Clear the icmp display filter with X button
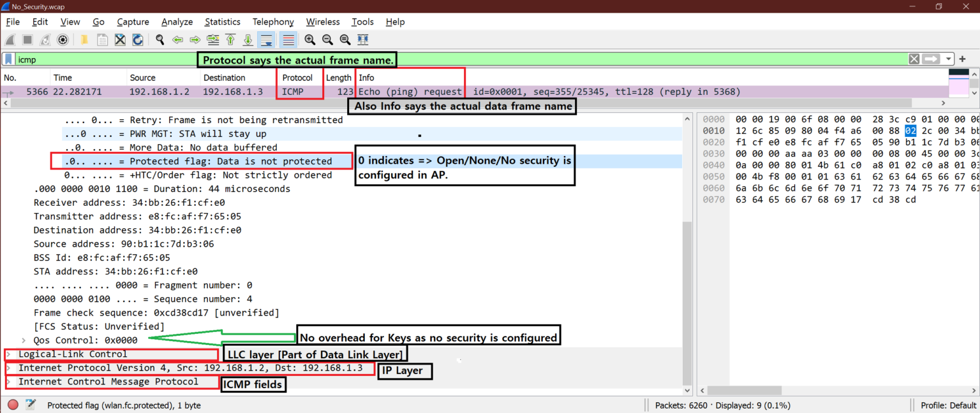The width and height of the screenshot is (980, 413). pos(914,59)
